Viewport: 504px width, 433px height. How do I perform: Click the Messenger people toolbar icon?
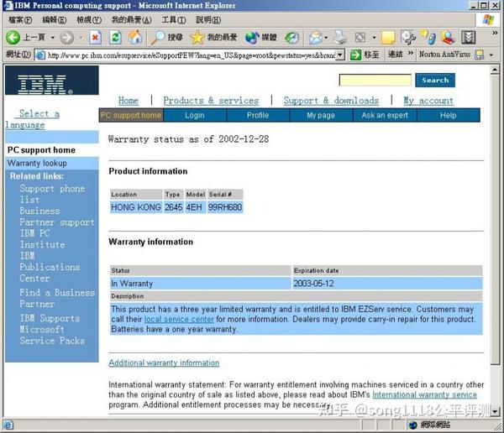449,38
